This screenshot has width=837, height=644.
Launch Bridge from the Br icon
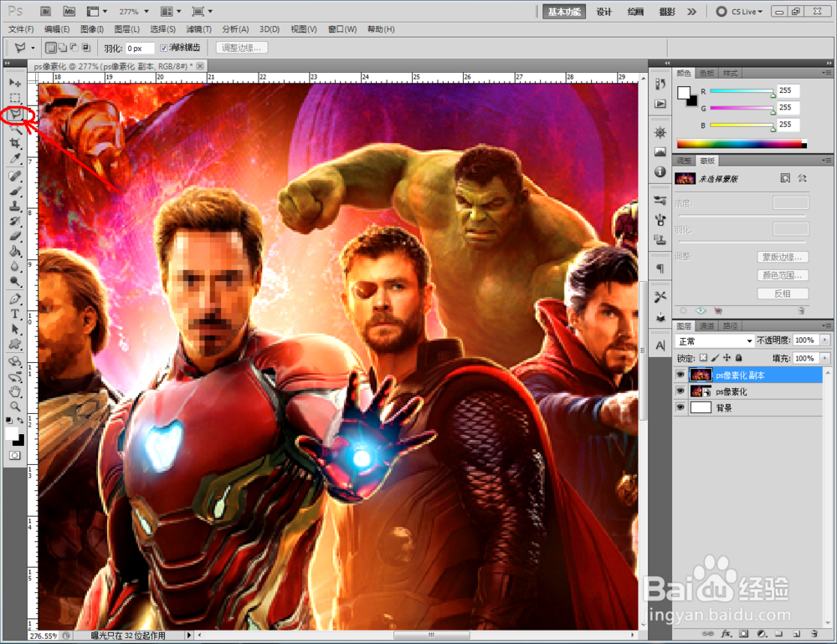[x=45, y=11]
